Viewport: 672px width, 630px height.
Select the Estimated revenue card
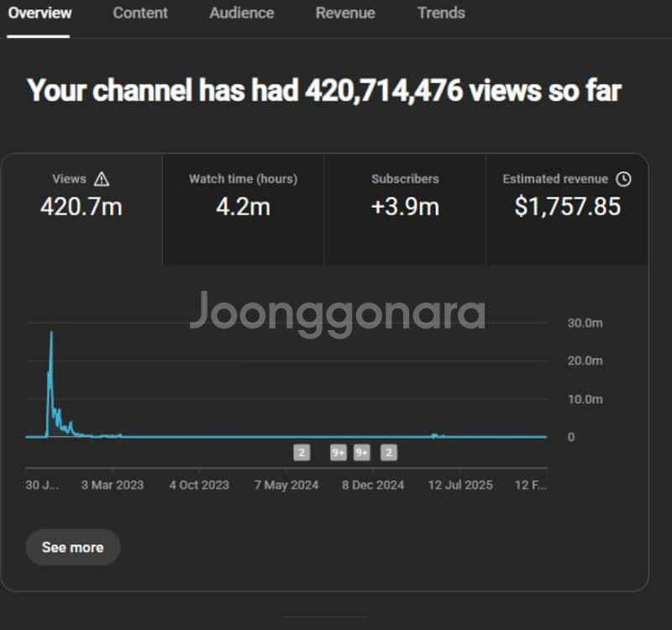pyautogui.click(x=567, y=210)
